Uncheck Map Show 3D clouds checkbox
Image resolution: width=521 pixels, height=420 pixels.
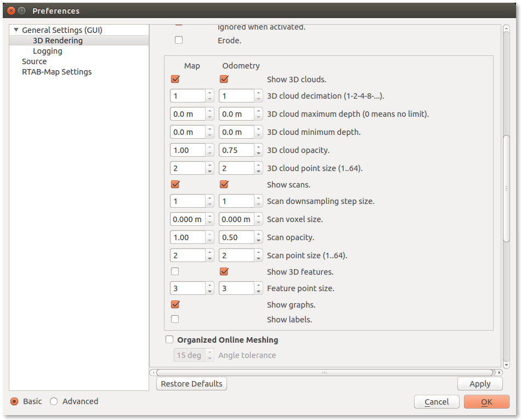(175, 79)
